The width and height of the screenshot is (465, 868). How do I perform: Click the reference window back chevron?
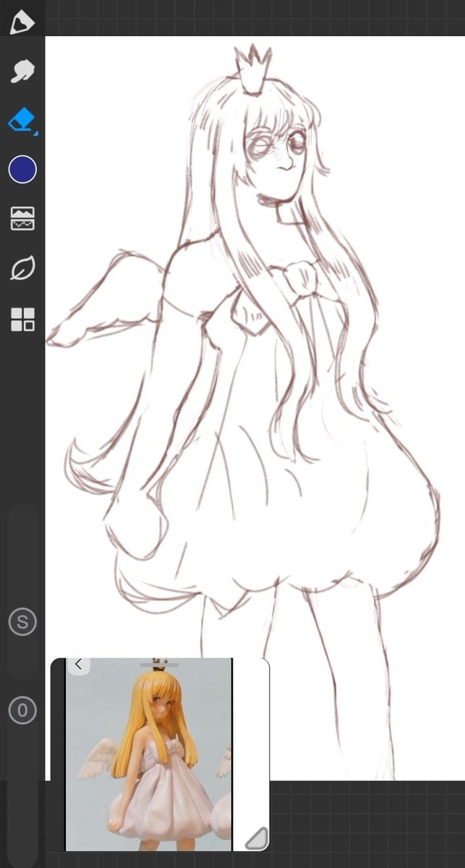point(78,665)
